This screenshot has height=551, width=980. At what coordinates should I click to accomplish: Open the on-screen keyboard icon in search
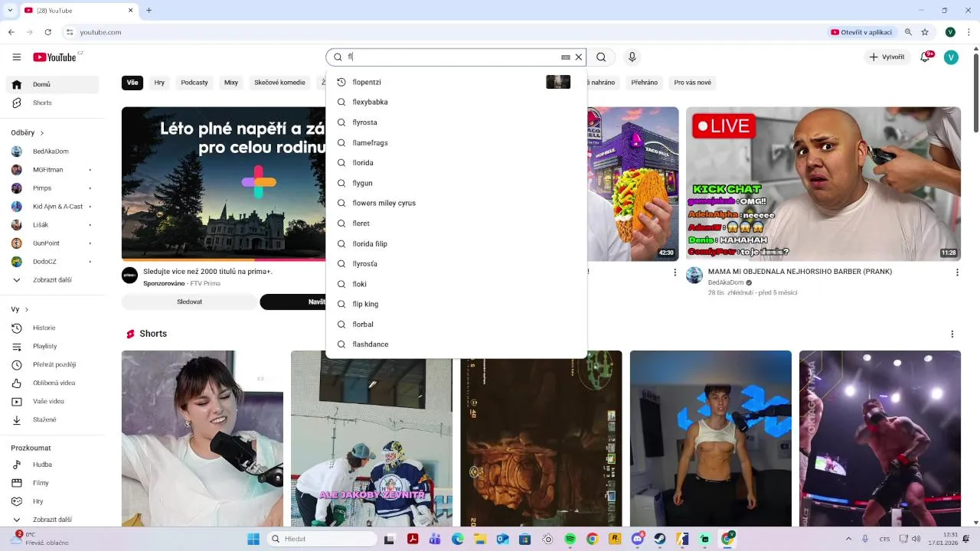566,57
